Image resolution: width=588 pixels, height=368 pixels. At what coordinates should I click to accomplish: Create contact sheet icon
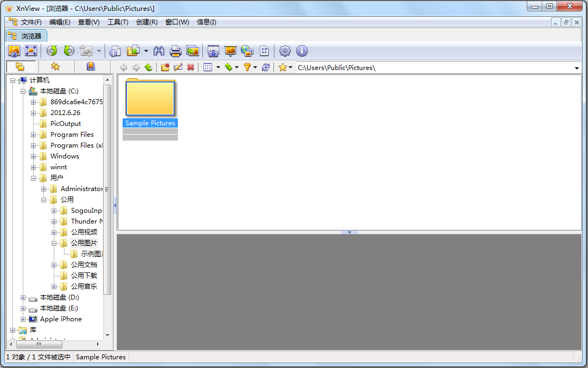pyautogui.click(x=264, y=51)
